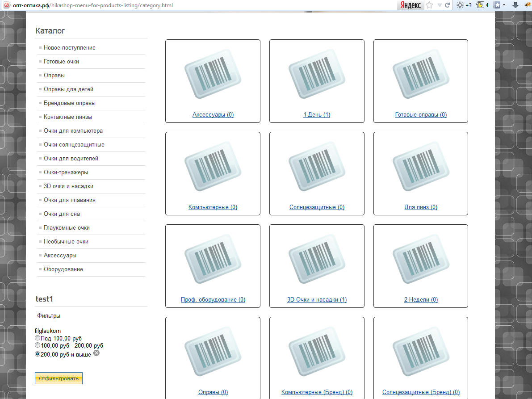The width and height of the screenshot is (532, 399).
Task: Open Необычные очки catalog item
Action: point(66,242)
